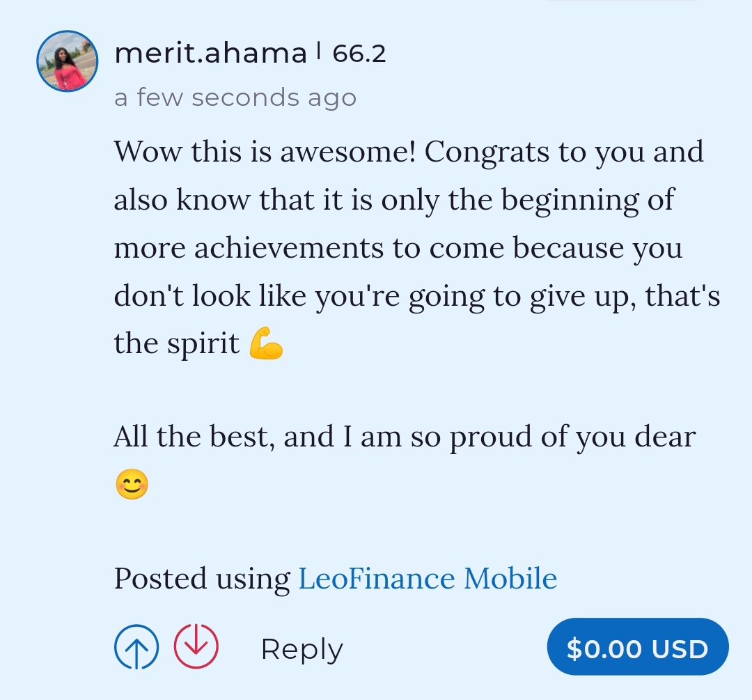Click the 66.2 reputation score
Screen dimensions: 752x700
(359, 54)
